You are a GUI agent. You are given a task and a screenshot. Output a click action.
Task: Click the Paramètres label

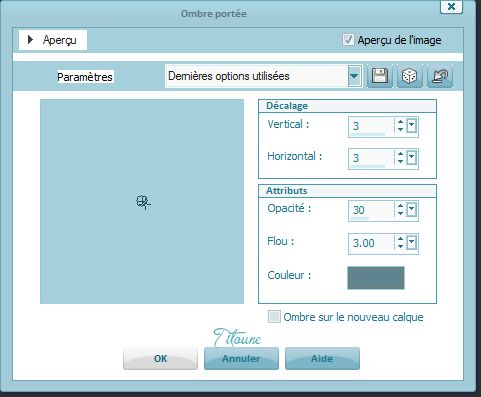click(x=85, y=77)
